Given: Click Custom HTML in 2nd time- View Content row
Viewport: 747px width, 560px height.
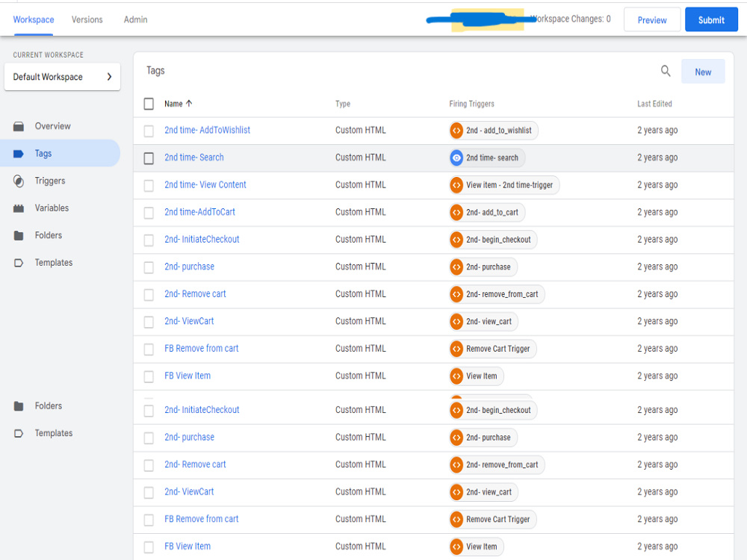Looking at the screenshot, I should tap(361, 184).
